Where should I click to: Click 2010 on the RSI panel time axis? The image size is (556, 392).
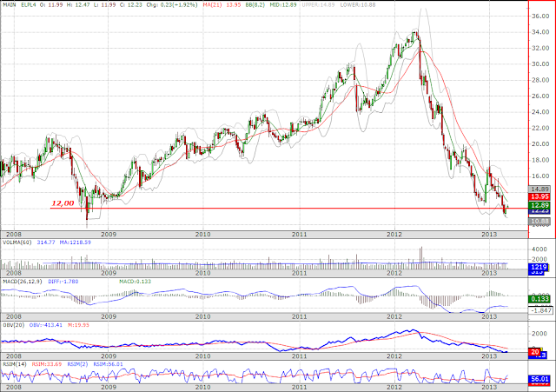coord(203,387)
